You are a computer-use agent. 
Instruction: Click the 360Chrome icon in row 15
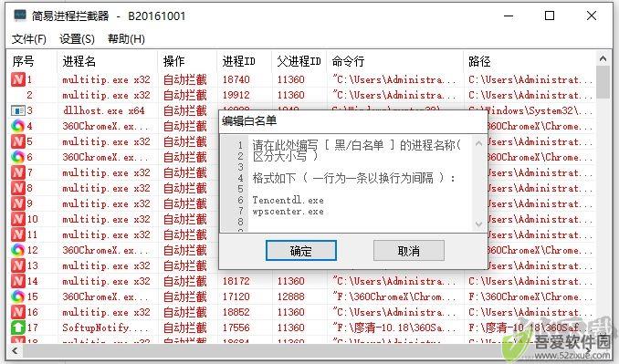pyautogui.click(x=17, y=296)
